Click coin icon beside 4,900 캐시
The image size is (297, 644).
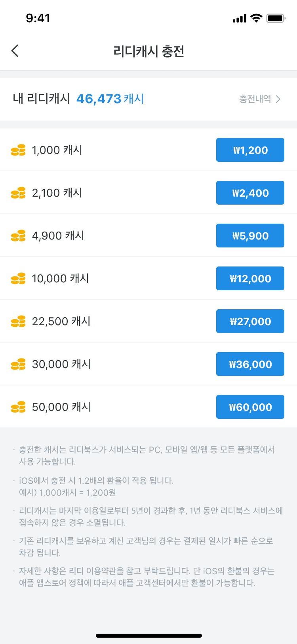pos(18,236)
